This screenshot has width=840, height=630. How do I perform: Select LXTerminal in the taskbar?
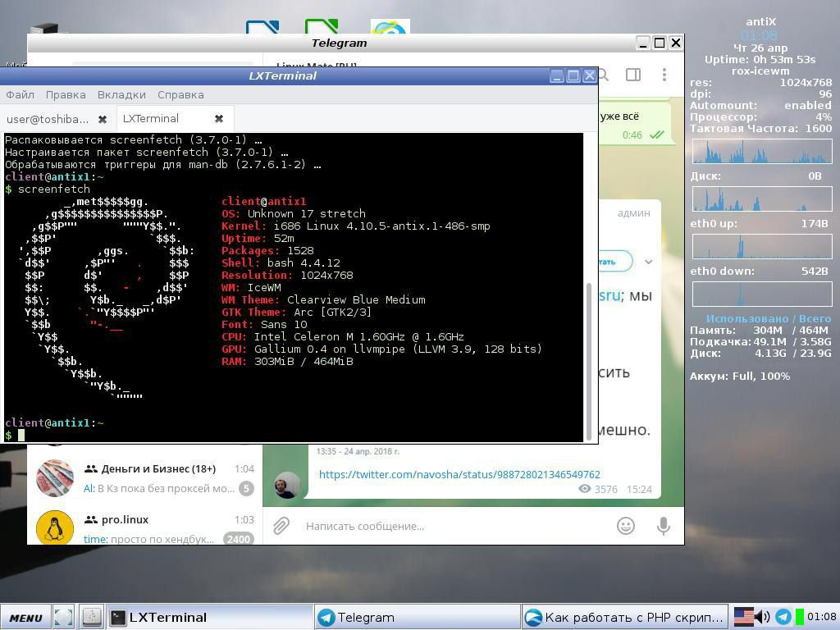click(209, 618)
